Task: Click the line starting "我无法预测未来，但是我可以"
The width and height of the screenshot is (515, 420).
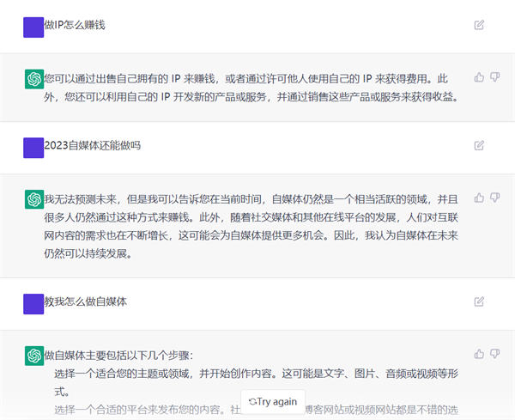Action: (251, 199)
